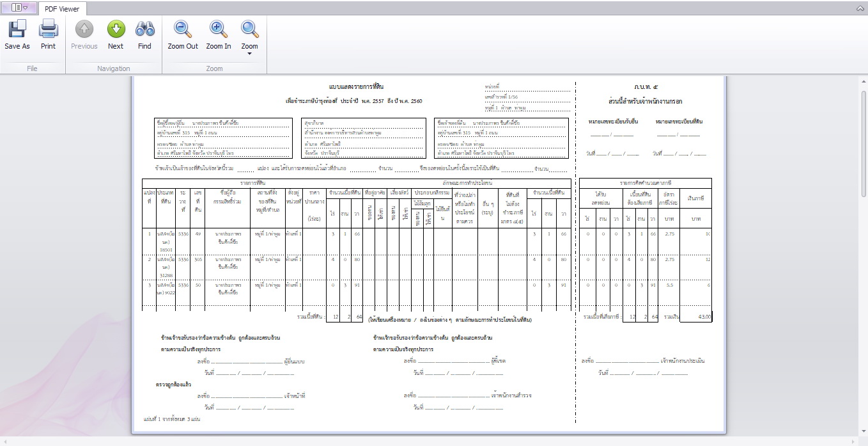Open the application menu button
868x446 pixels.
pyautogui.click(x=19, y=8)
